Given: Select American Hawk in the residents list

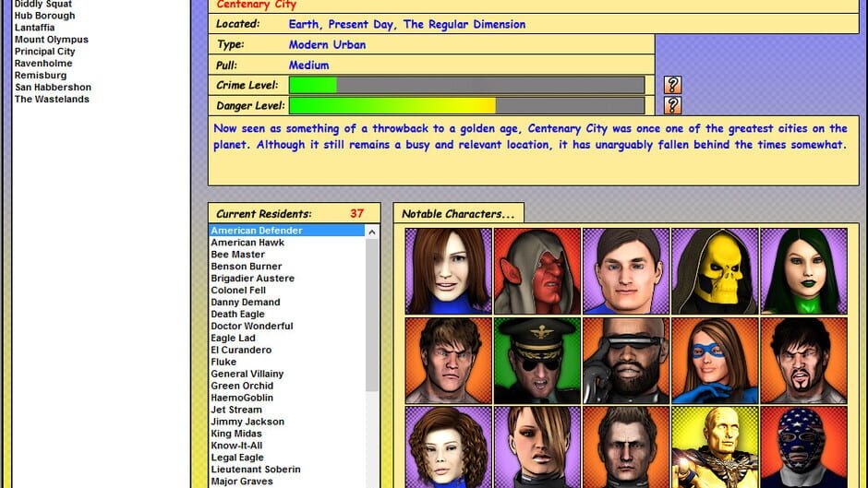Looking at the screenshot, I should pyautogui.click(x=247, y=243).
